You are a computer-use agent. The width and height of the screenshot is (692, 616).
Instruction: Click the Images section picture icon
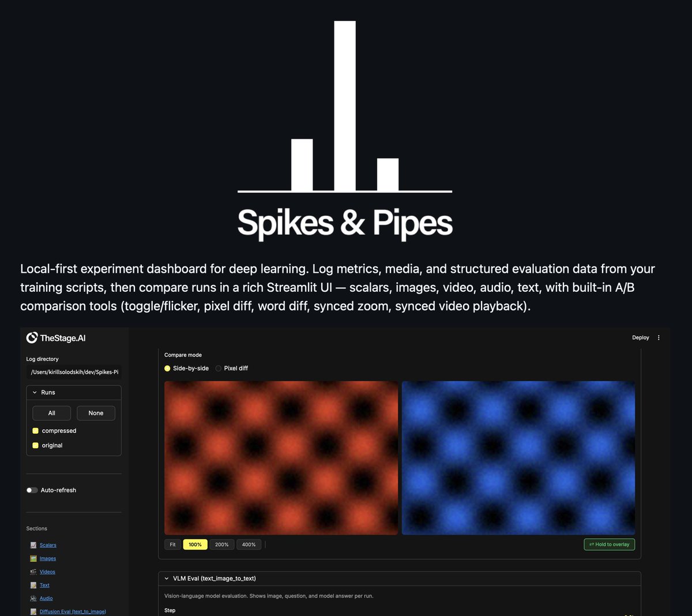pyautogui.click(x=34, y=558)
